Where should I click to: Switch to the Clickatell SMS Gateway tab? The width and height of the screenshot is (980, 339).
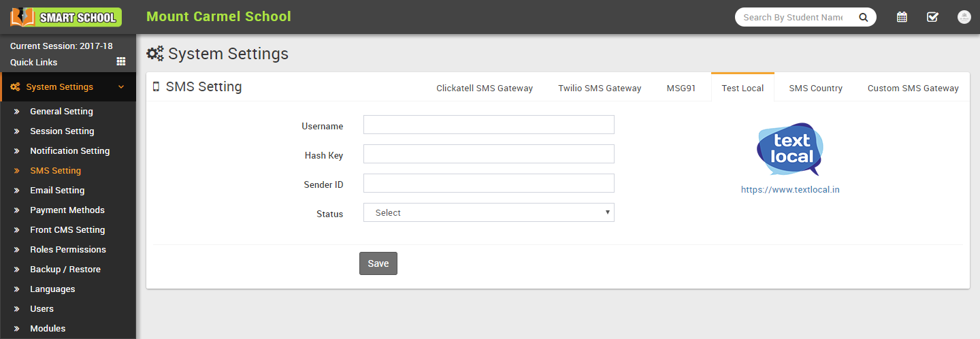click(484, 88)
